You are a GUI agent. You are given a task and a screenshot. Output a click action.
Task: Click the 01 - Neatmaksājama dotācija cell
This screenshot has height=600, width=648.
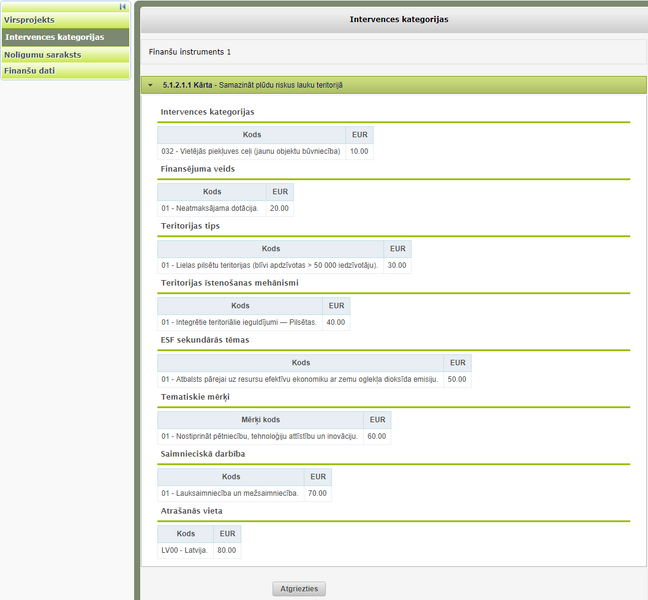pyautogui.click(x=212, y=208)
